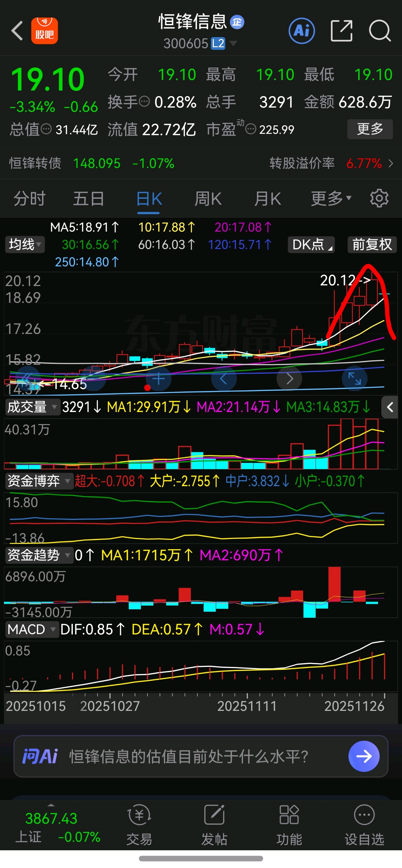Screen dimensions: 402x868
Task: Open the Ai assistant icon
Action: tap(302, 31)
